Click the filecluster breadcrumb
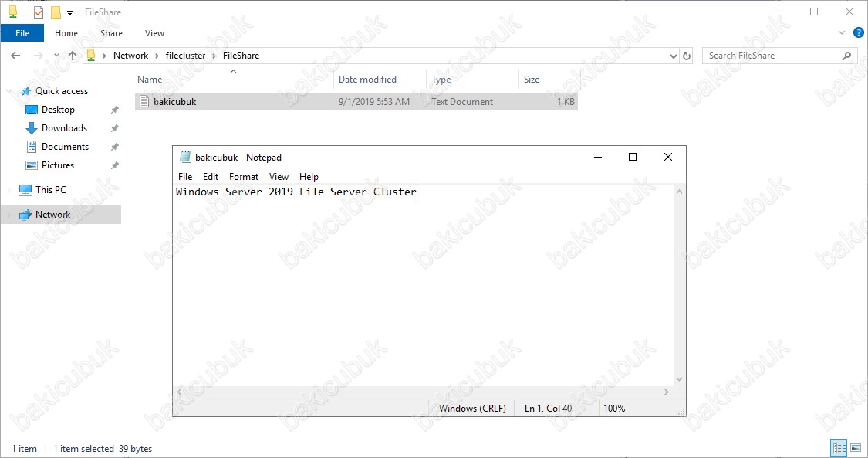The image size is (868, 458). coord(185,56)
